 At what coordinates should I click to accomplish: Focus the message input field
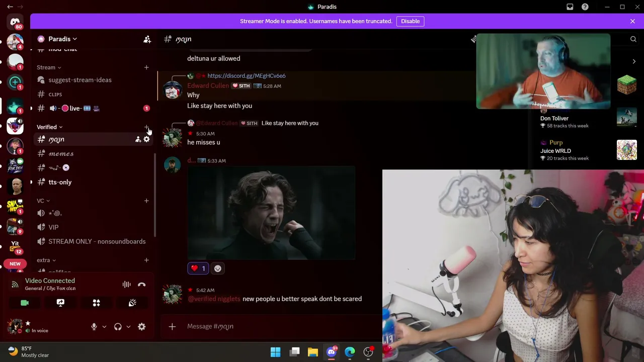[282, 327]
